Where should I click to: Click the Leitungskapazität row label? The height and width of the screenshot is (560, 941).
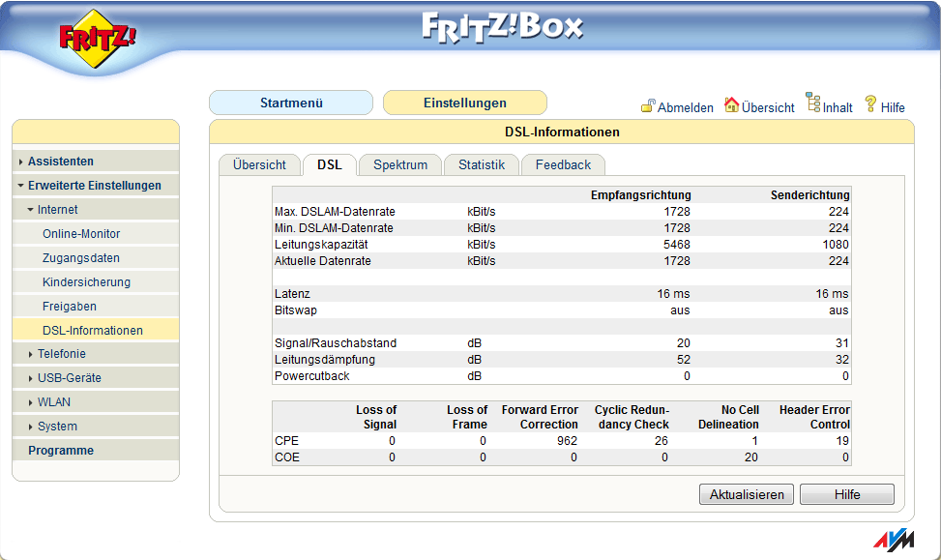click(x=321, y=245)
